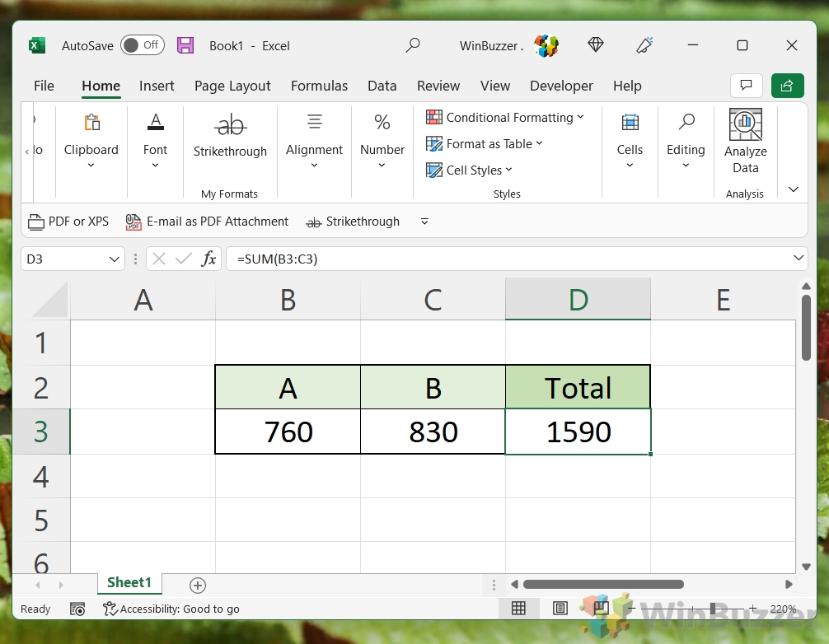
Task: Add a new sheet with plus icon
Action: click(198, 586)
